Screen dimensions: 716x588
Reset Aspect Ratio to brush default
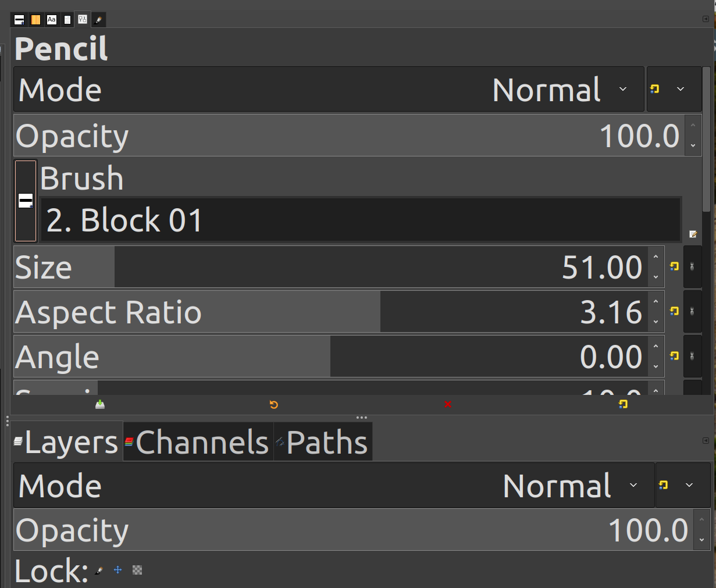[674, 311]
